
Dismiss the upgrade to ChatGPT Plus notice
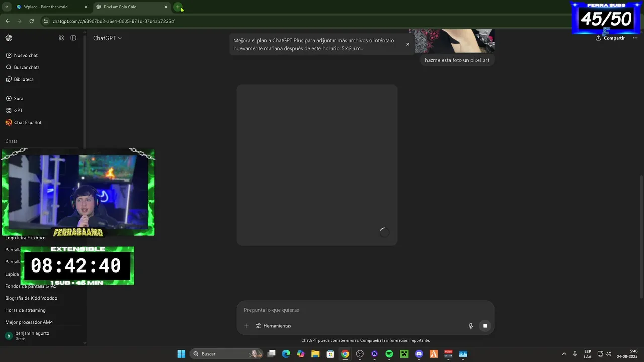click(x=408, y=44)
